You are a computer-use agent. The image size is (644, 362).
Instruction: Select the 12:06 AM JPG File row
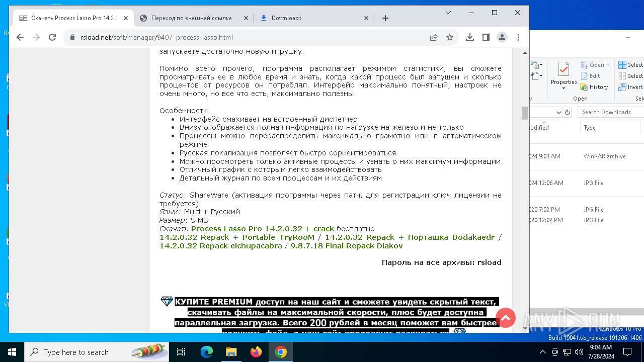pyautogui.click(x=587, y=183)
